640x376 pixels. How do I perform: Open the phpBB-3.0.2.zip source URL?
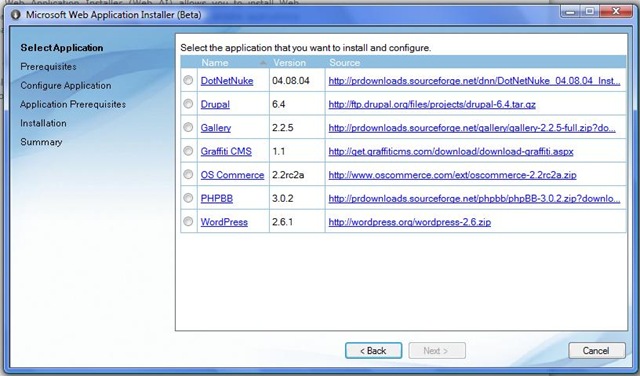click(x=474, y=198)
